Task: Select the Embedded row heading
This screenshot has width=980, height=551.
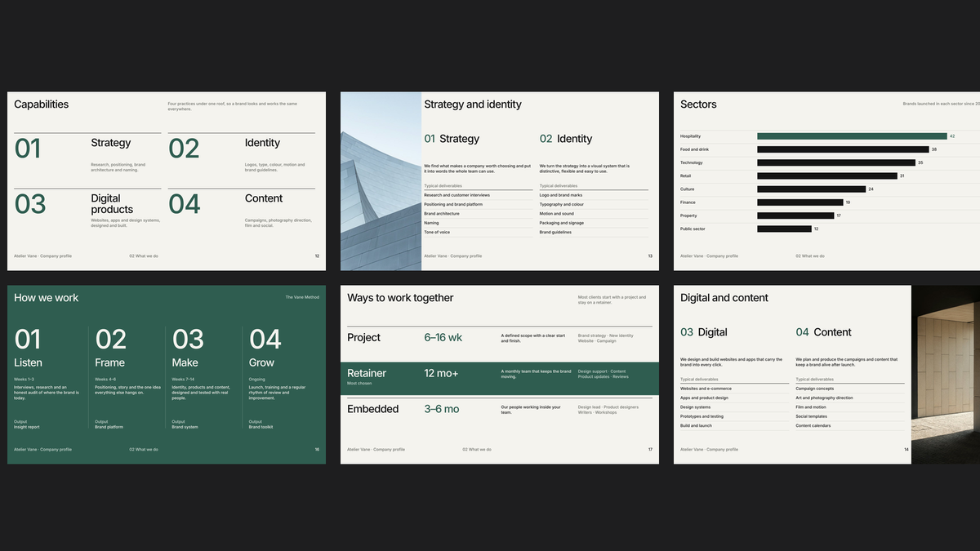Action: coord(373,409)
